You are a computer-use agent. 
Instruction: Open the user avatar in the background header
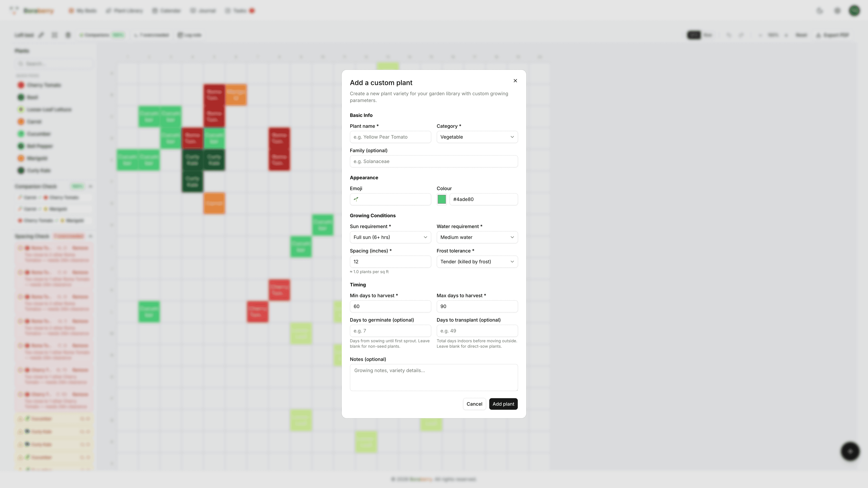[854, 11]
